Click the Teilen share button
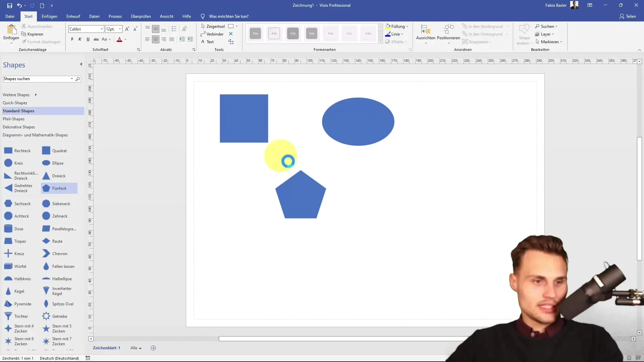The width and height of the screenshot is (644, 362). pyautogui.click(x=628, y=16)
